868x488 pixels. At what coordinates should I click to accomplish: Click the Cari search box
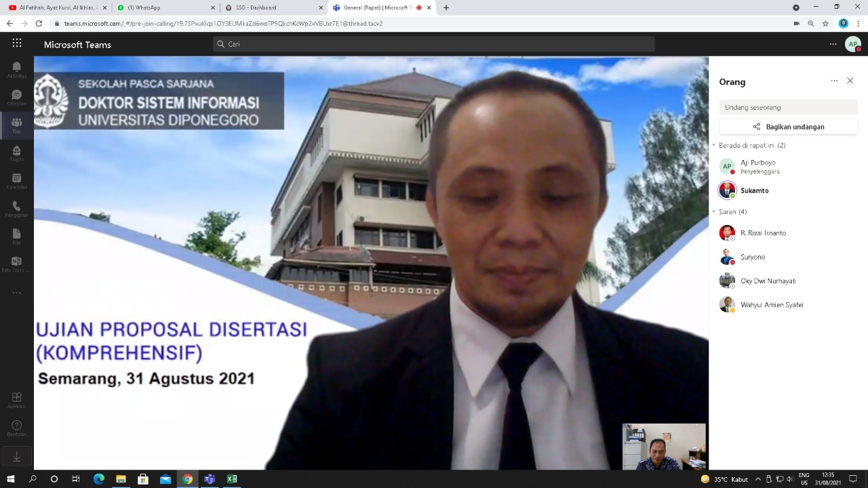pyautogui.click(x=434, y=44)
